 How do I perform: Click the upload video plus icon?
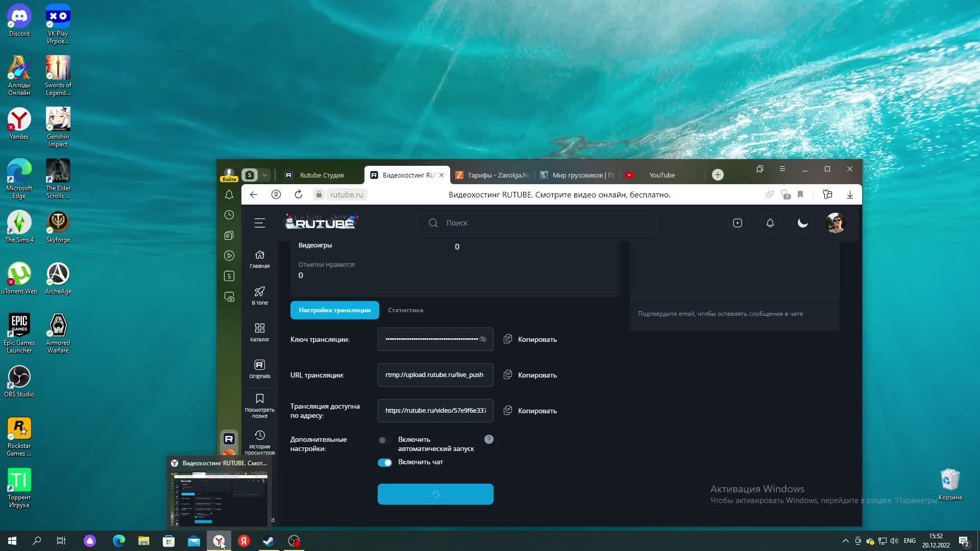(737, 223)
